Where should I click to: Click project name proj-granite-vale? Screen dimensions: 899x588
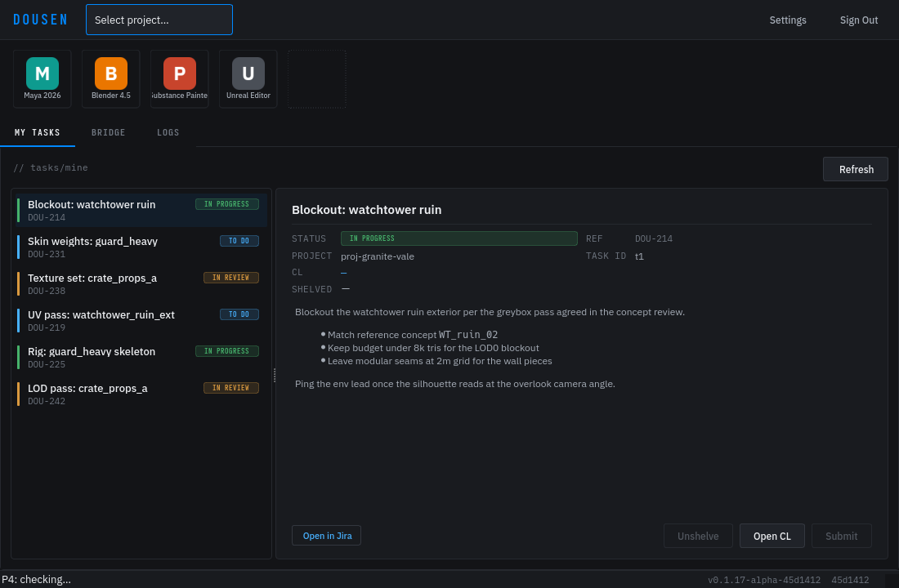(x=378, y=256)
